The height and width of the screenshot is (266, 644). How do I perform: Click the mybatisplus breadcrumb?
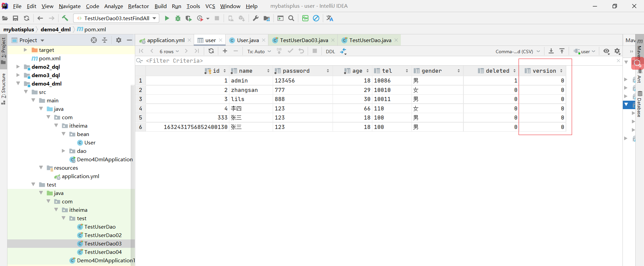coord(19,29)
